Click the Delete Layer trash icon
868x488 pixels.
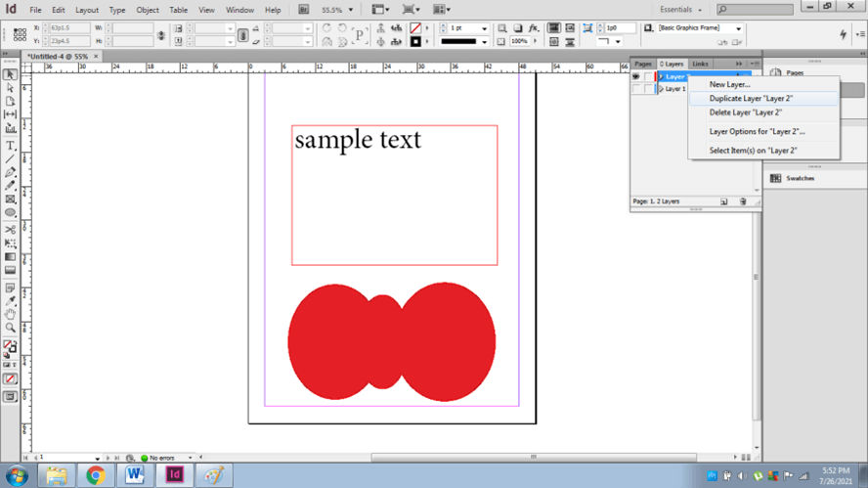(743, 201)
